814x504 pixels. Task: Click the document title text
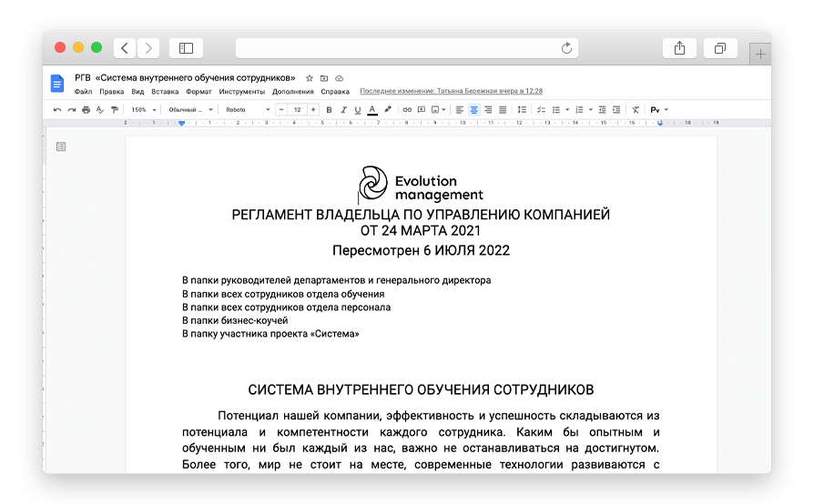pos(185,77)
